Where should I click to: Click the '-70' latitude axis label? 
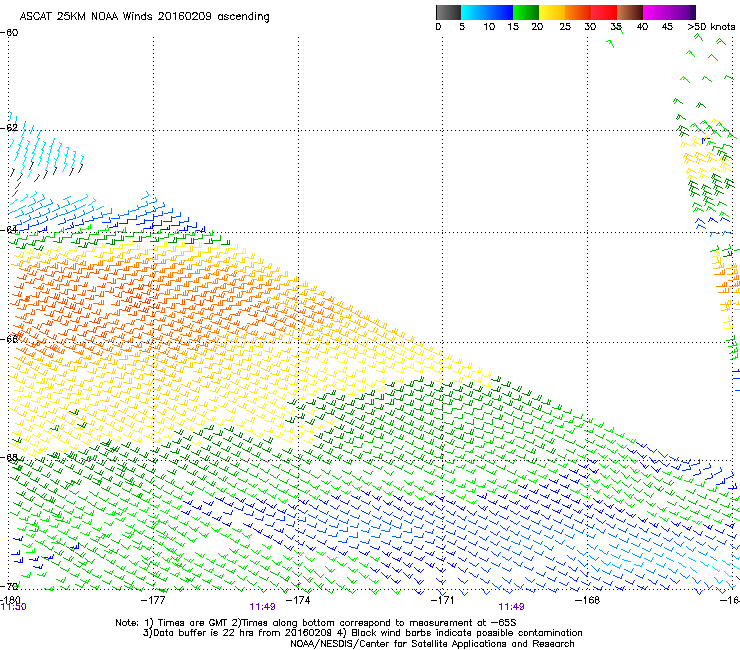9,586
